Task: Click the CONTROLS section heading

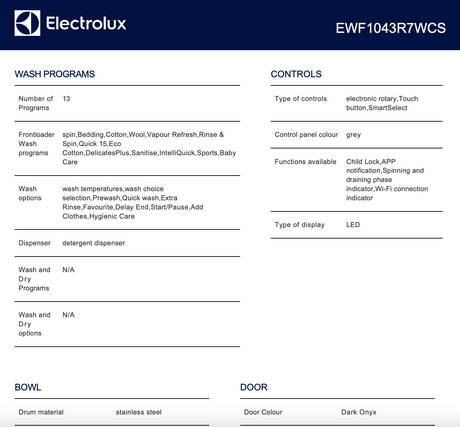Action: pos(296,74)
